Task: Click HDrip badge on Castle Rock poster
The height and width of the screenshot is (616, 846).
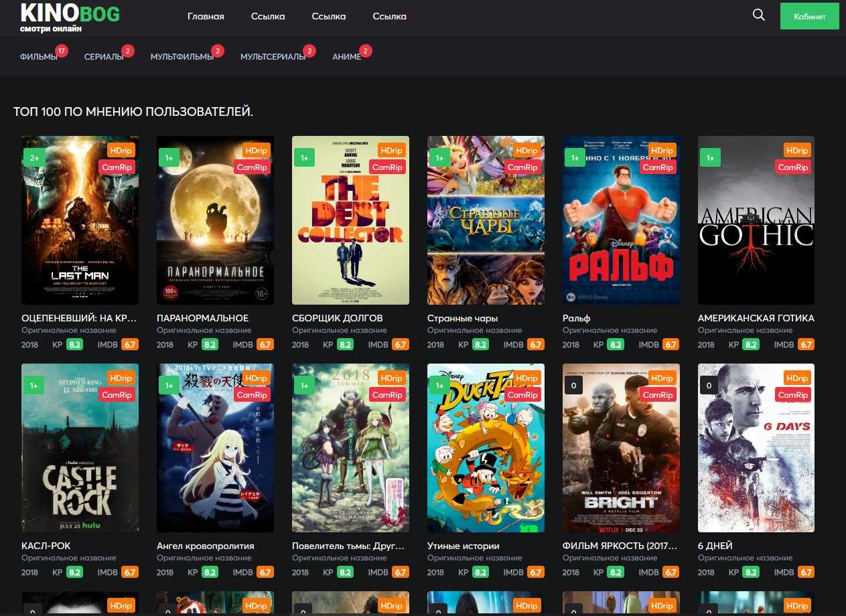Action: (x=121, y=378)
